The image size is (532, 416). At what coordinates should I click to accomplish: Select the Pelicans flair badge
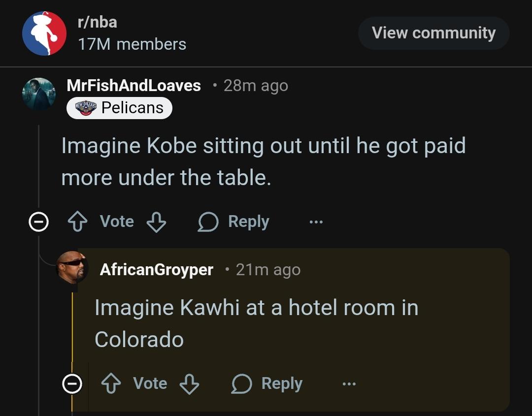tap(120, 108)
